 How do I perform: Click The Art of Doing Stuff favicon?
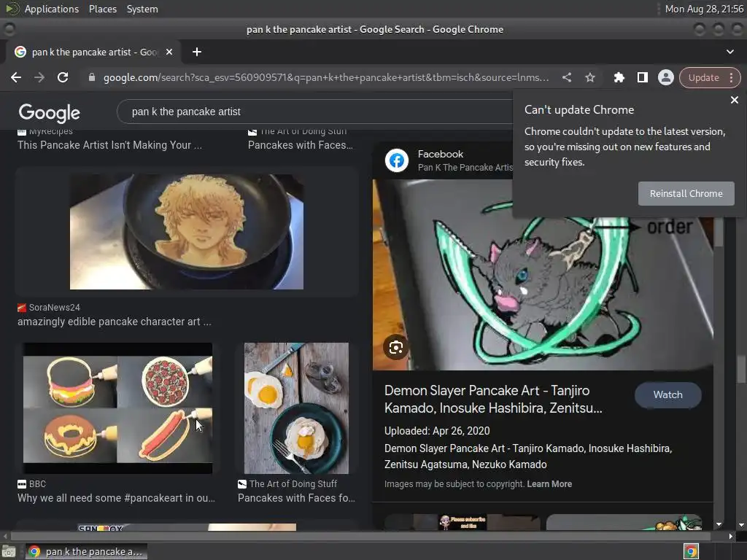click(x=242, y=484)
